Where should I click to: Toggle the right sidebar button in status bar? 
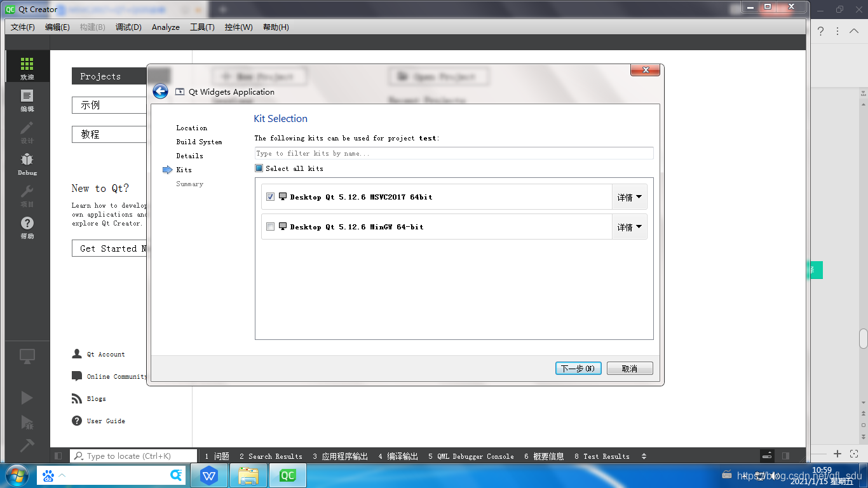(x=786, y=456)
